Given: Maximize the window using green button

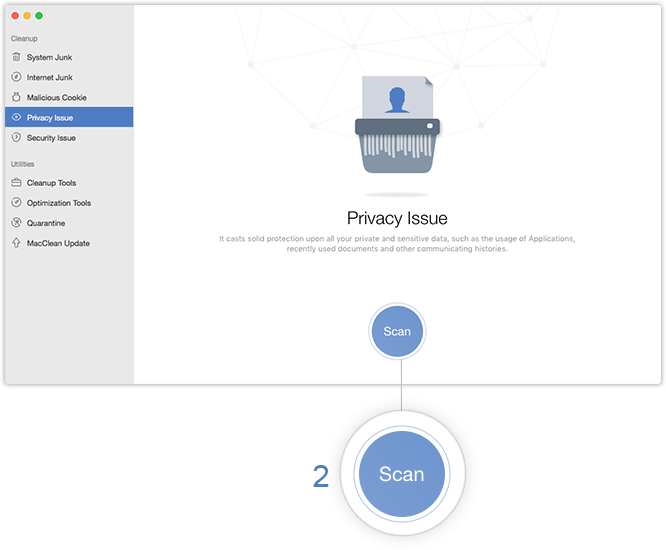Looking at the screenshot, I should click(x=40, y=17).
